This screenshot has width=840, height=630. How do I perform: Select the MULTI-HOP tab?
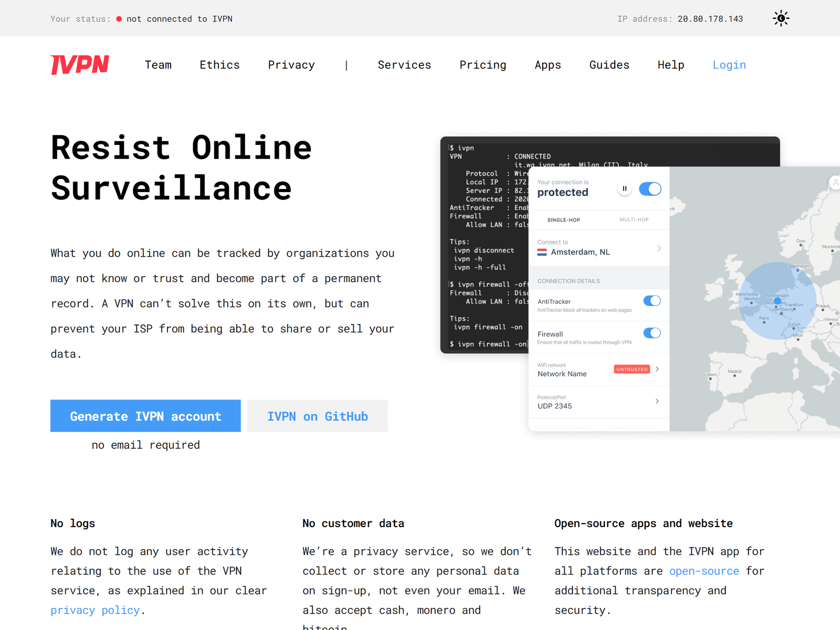[x=634, y=219]
